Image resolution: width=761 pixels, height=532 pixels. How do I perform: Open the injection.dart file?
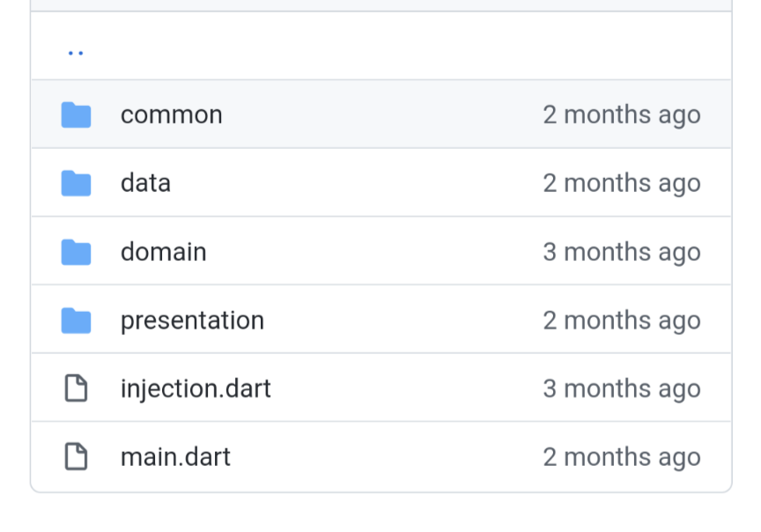click(196, 388)
